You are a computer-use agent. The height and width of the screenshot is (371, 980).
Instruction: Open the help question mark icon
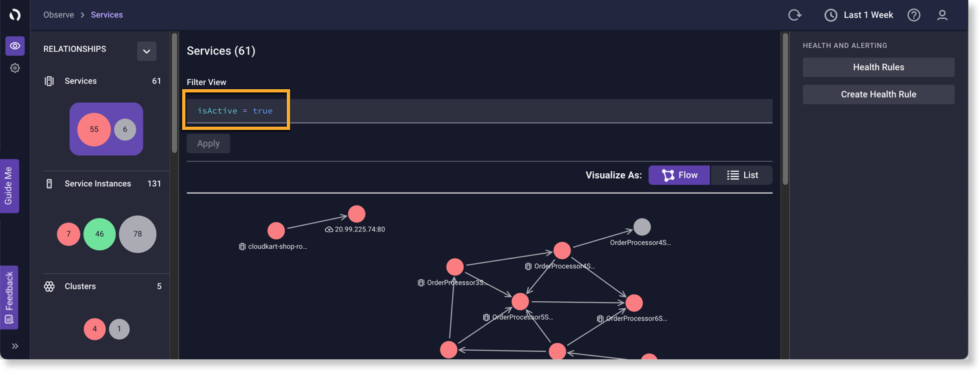pos(913,15)
